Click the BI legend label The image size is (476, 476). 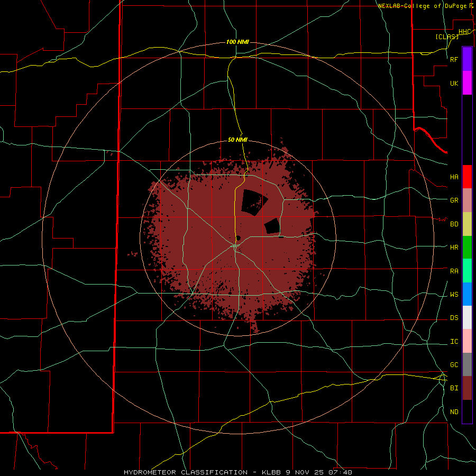click(x=454, y=388)
